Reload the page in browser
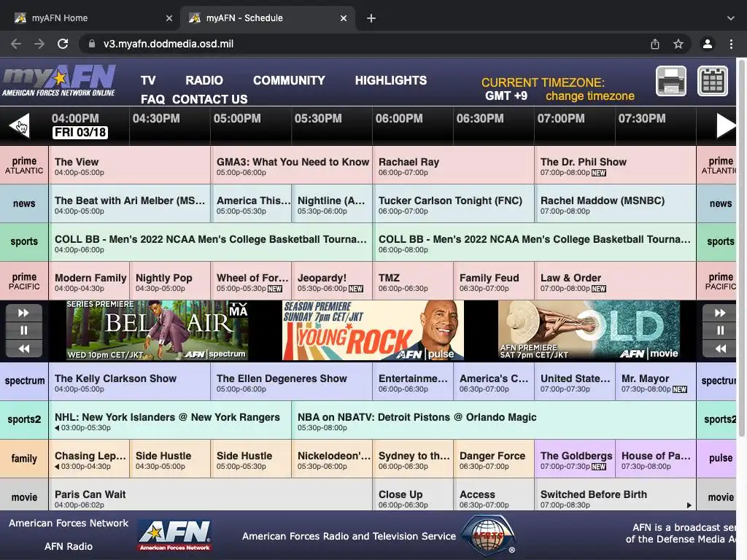747x560 pixels. tap(63, 44)
